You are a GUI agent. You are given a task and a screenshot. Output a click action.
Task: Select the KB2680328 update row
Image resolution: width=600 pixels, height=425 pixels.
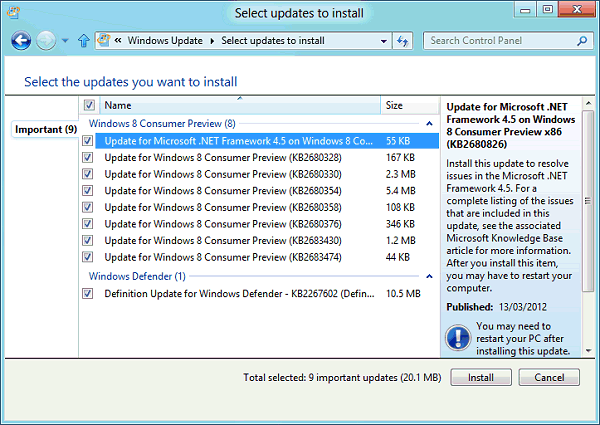tap(267, 157)
